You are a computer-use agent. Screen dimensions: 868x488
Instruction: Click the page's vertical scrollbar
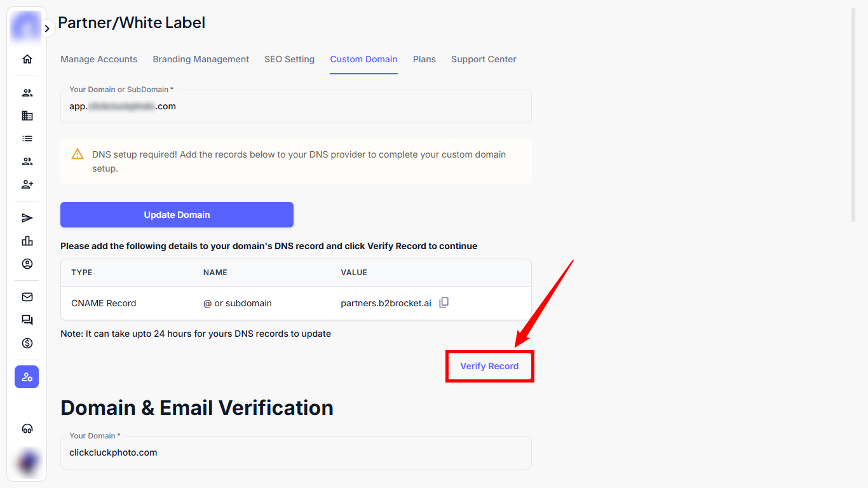coord(854,114)
